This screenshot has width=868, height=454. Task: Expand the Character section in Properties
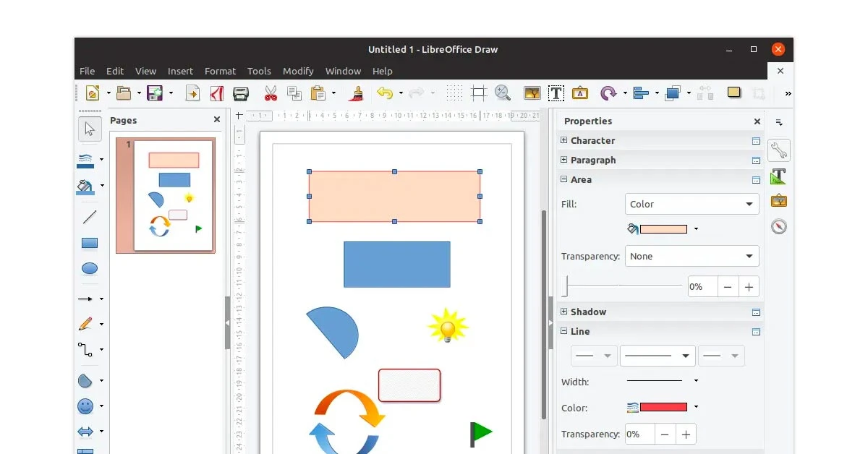click(563, 140)
